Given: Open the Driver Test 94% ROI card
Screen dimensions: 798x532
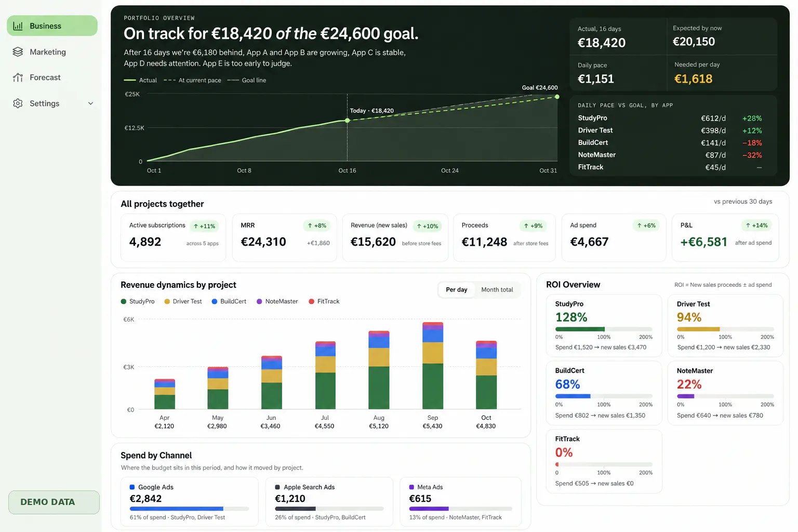Looking at the screenshot, I should click(725, 326).
